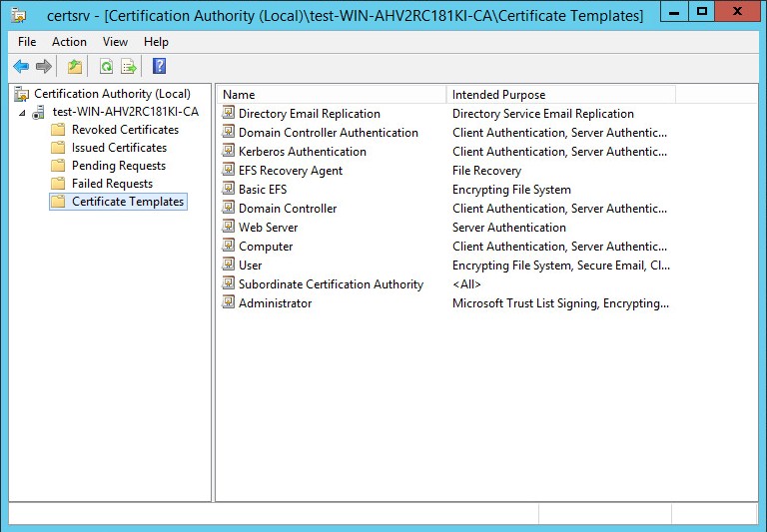Select the Kerberos Authentication template row
Viewport: 767px width, 532px height.
tap(445, 152)
